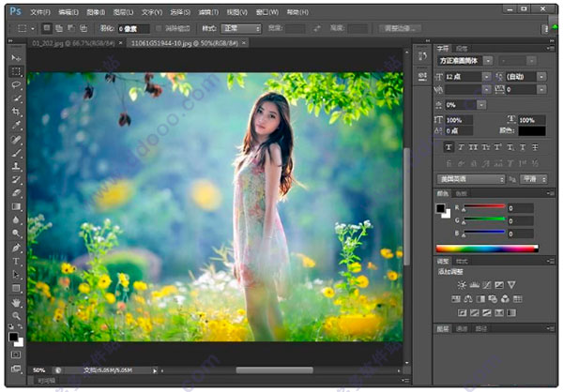The height and width of the screenshot is (392, 563).
Task: Select the Rectangular Marquee tool in toolbox
Action: pyautogui.click(x=16, y=71)
